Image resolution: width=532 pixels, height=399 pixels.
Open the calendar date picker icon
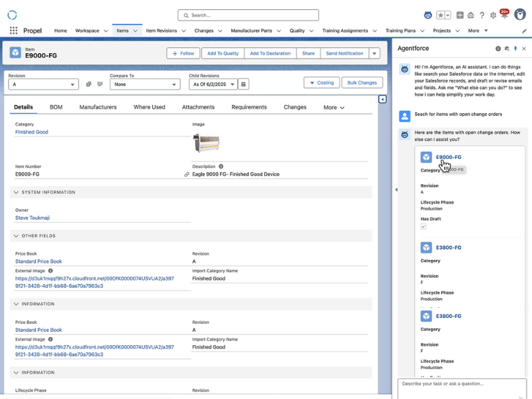tap(243, 84)
